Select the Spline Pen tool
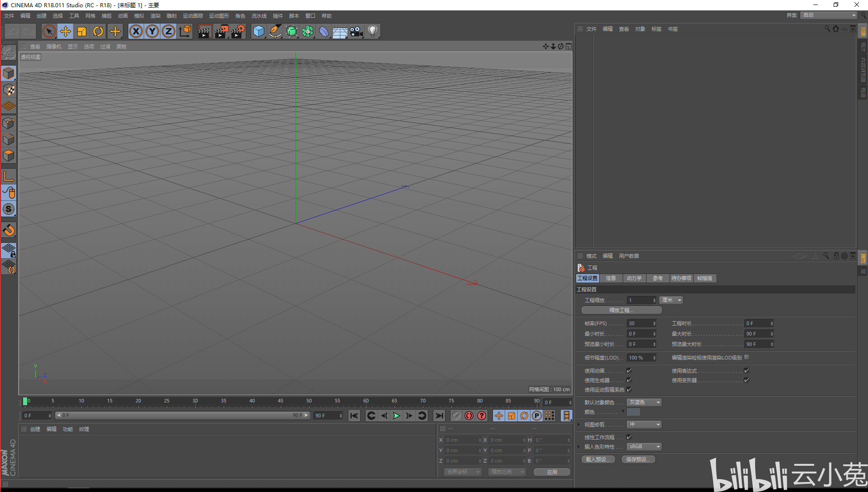 coord(275,31)
